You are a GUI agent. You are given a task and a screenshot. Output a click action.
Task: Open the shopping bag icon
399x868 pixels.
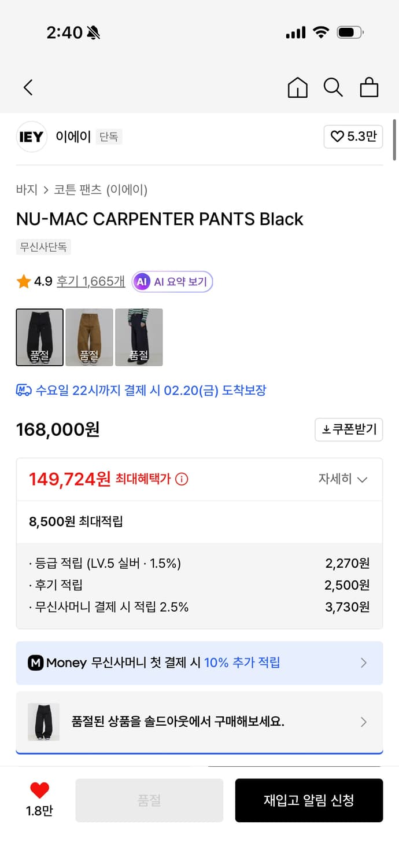[369, 87]
